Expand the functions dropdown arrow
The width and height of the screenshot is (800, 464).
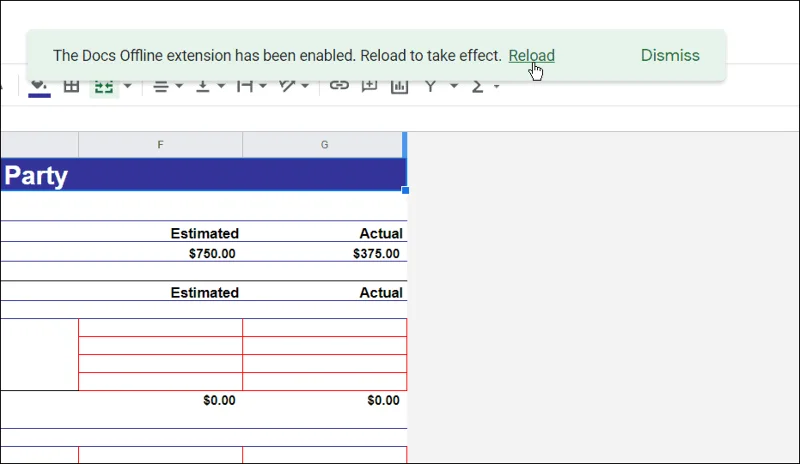click(496, 86)
